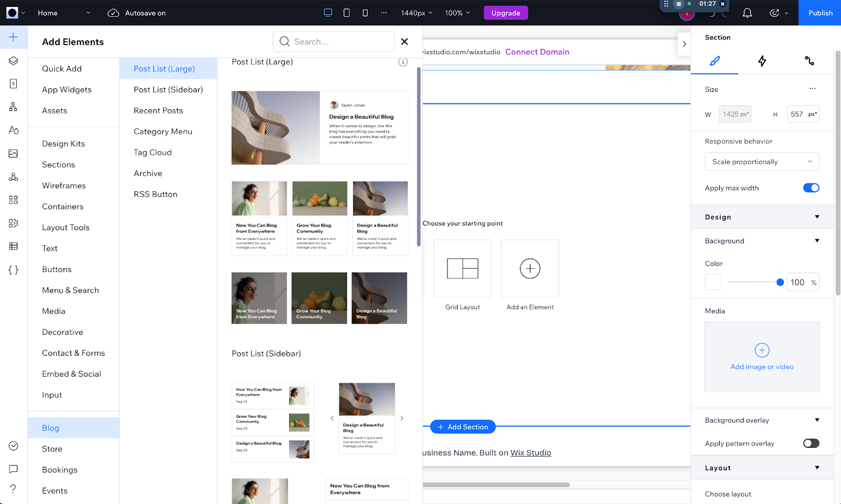Select the Interactions lightning tab
The width and height of the screenshot is (841, 504).
pos(762,61)
